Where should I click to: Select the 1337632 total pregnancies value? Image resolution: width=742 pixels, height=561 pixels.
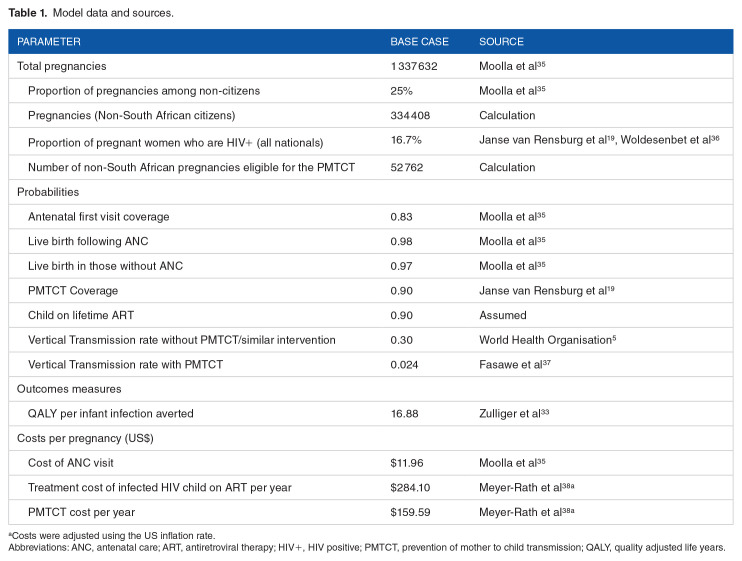[x=416, y=67]
